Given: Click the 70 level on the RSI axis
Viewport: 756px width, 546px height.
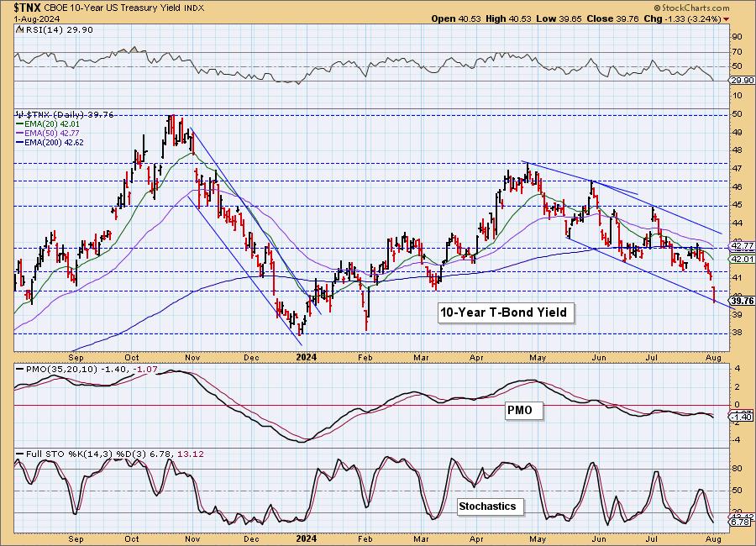Looking at the screenshot, I should click(x=738, y=52).
